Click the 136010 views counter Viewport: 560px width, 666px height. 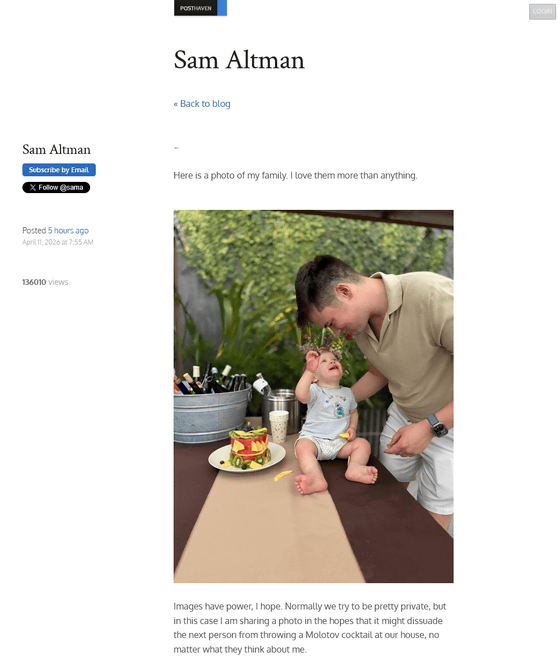pyautogui.click(x=45, y=282)
